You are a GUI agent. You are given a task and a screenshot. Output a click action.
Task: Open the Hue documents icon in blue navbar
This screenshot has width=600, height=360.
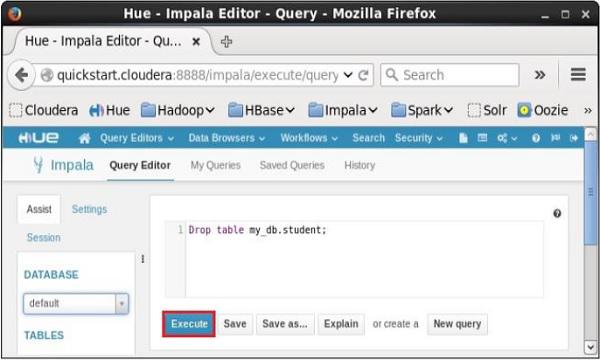click(x=463, y=138)
